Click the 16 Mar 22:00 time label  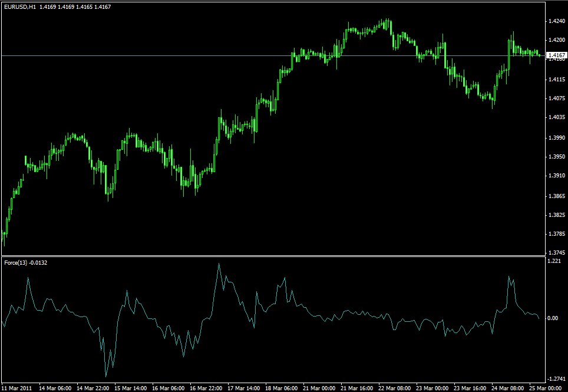(206, 388)
